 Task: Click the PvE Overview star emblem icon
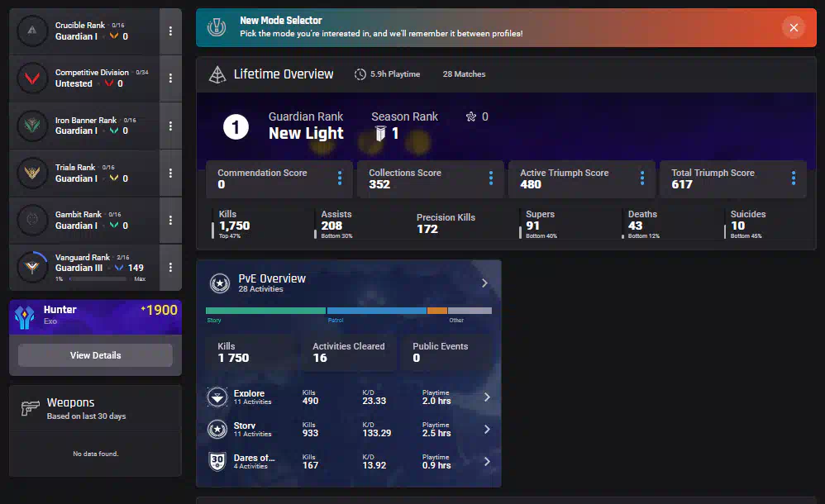click(220, 283)
